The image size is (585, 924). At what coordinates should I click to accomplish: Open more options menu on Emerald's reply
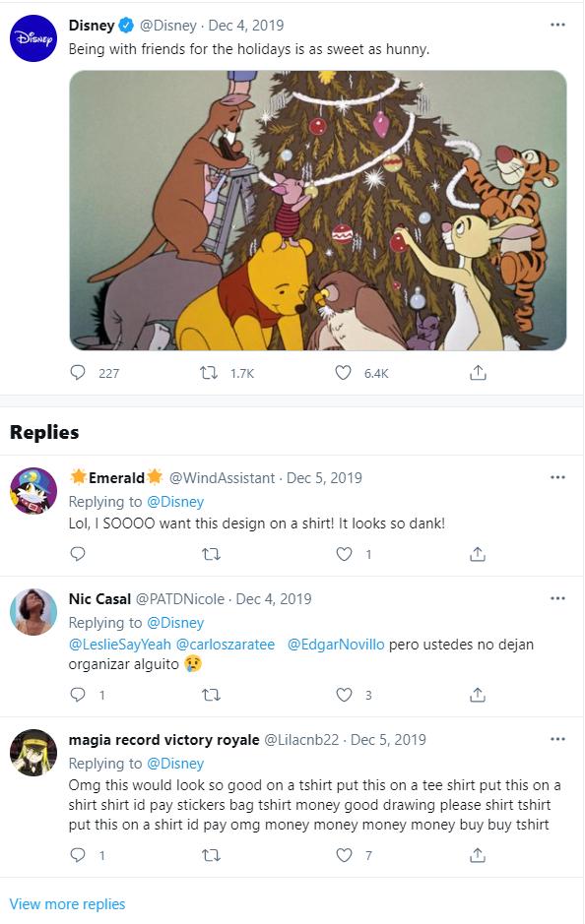click(x=557, y=477)
